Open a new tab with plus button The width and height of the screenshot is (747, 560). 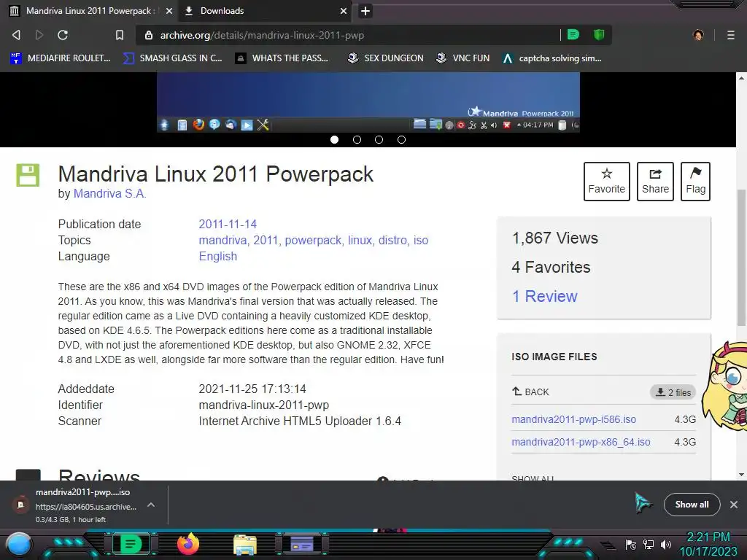(365, 11)
